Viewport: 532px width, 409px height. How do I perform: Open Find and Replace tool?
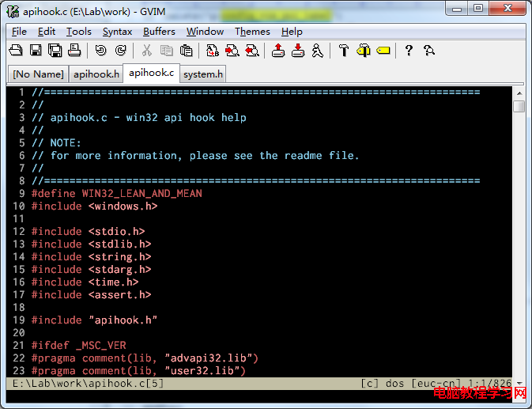[213, 51]
